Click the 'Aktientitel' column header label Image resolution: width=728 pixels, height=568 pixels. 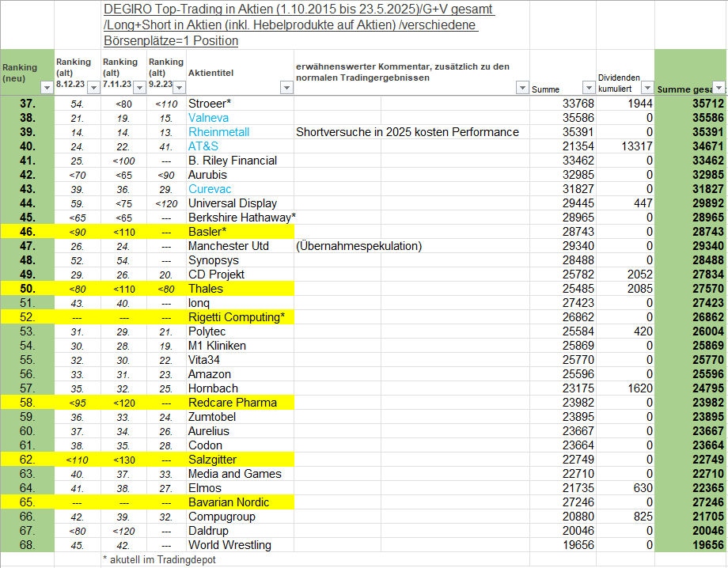pos(210,73)
